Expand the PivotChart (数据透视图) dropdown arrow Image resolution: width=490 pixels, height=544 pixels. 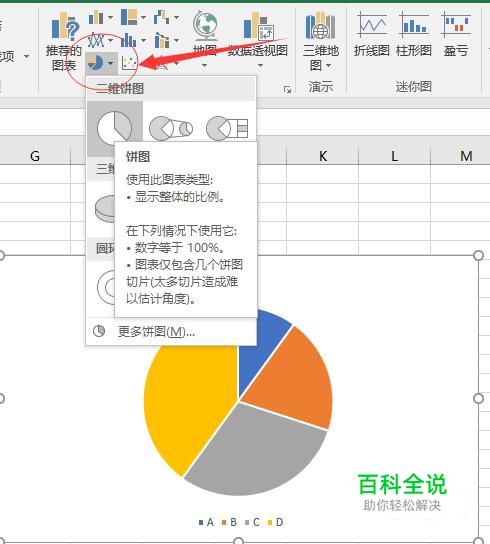260,65
